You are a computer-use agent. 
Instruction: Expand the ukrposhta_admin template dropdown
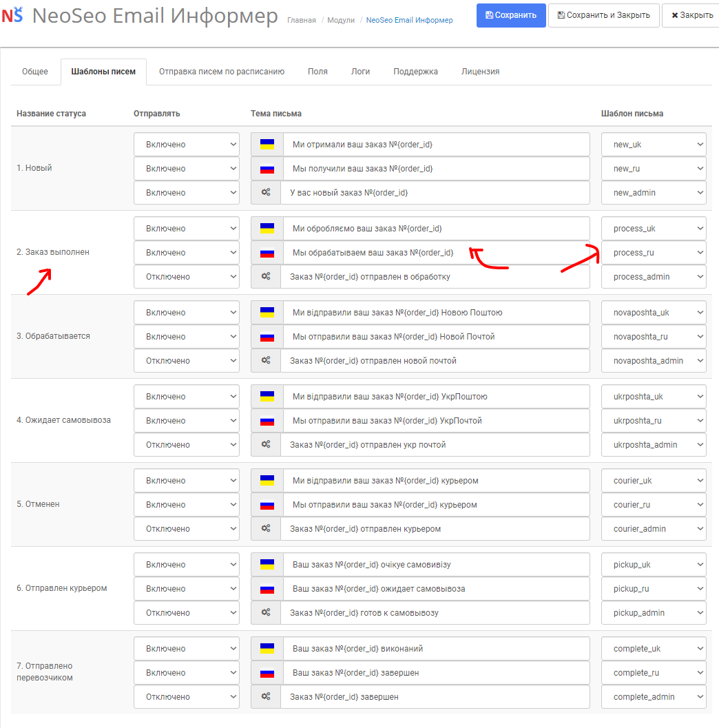tap(654, 445)
